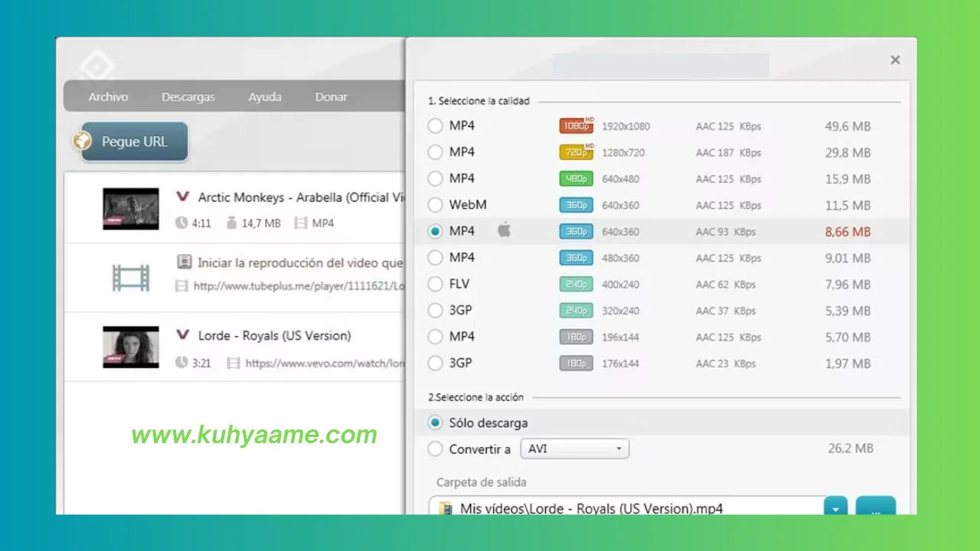Screen dimensions: 980x551
Task: Click the Pegue URL button
Action: pyautogui.click(x=134, y=142)
